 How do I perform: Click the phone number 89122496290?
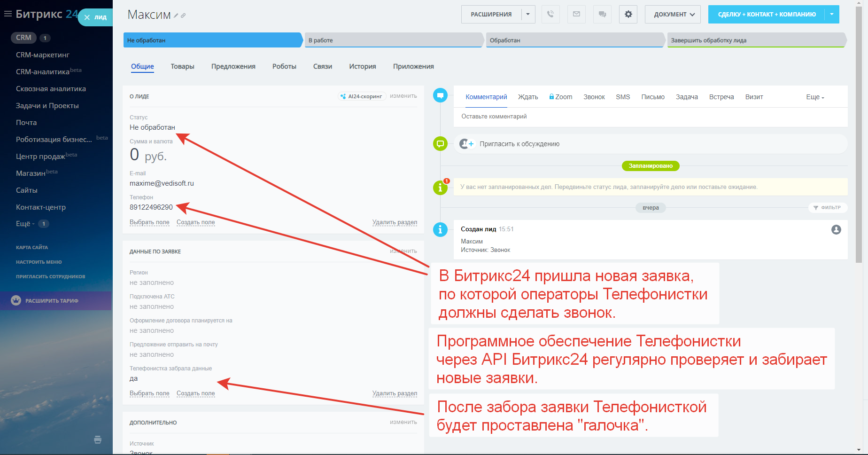pyautogui.click(x=151, y=207)
